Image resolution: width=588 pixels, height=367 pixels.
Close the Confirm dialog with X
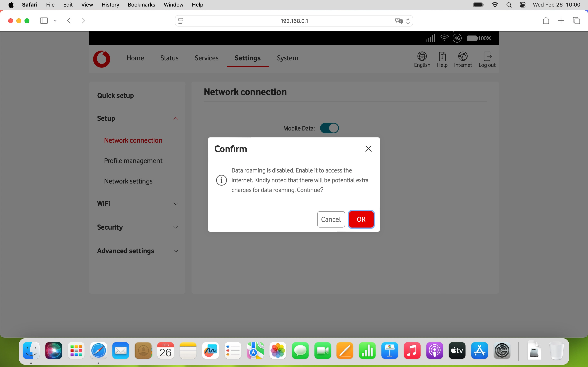[x=368, y=149]
